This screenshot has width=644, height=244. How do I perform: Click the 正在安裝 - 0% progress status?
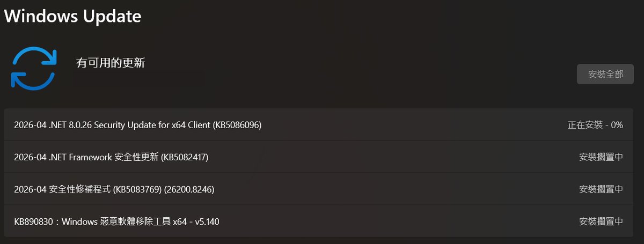pyautogui.click(x=595, y=125)
